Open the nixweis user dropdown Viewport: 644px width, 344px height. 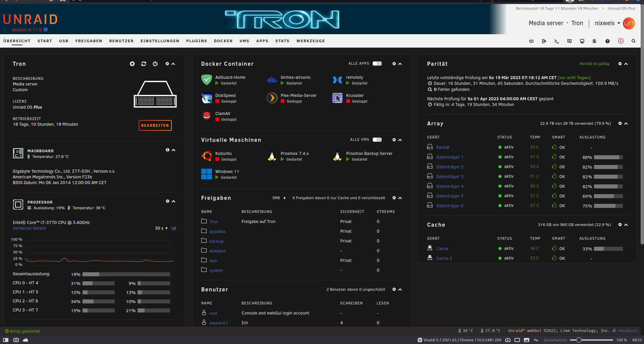[x=607, y=23]
